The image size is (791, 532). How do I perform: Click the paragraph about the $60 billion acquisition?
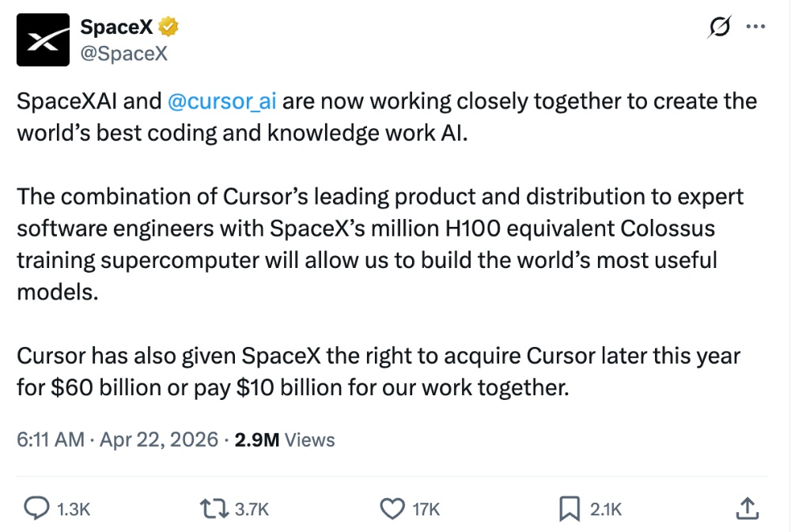(x=378, y=371)
